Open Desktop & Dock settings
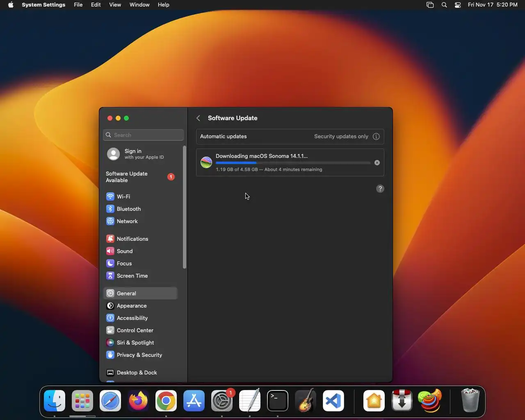Screen dimensions: 525x420 140,372
